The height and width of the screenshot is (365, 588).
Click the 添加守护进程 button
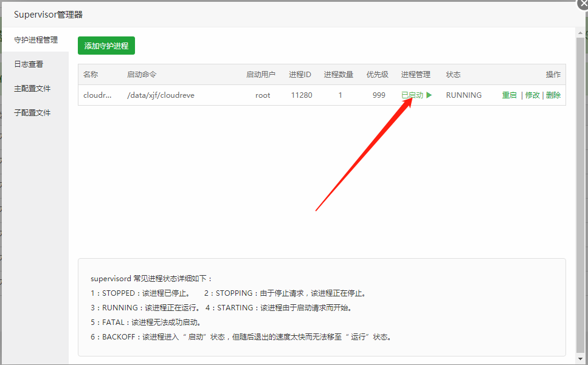[x=106, y=46]
